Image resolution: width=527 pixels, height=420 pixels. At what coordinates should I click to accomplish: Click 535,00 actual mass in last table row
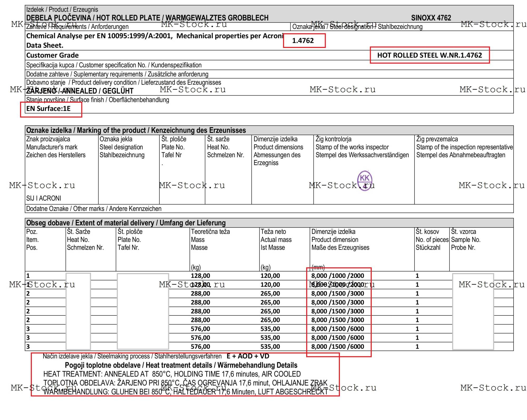point(270,347)
